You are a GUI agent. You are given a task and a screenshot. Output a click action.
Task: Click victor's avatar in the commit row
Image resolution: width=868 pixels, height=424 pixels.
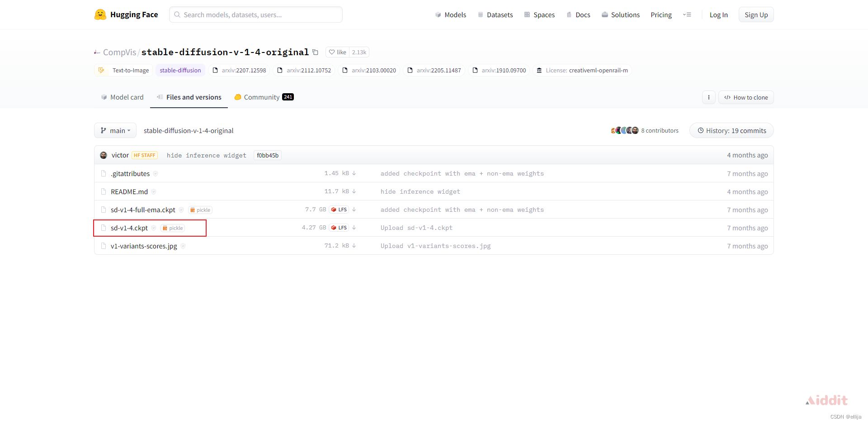[x=104, y=155]
